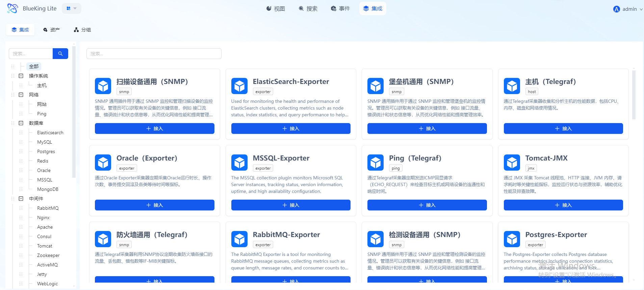Select RabbitMQ in the category tree
This screenshot has height=290, width=644.
48,208
